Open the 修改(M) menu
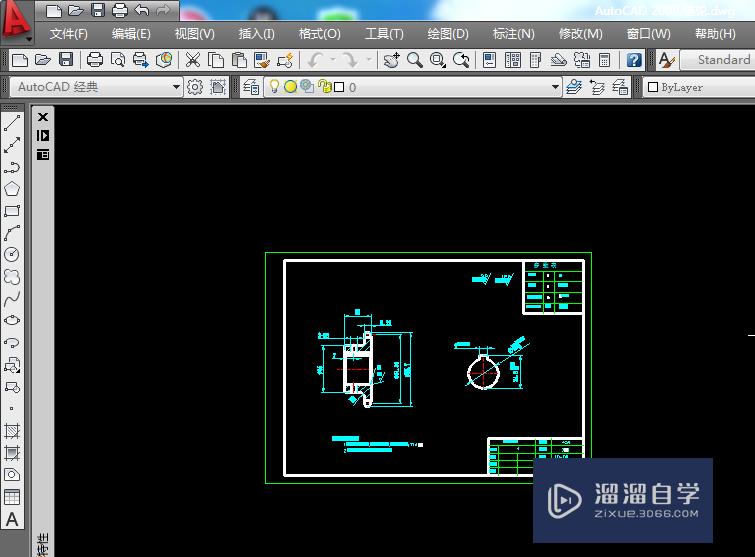 (x=580, y=34)
